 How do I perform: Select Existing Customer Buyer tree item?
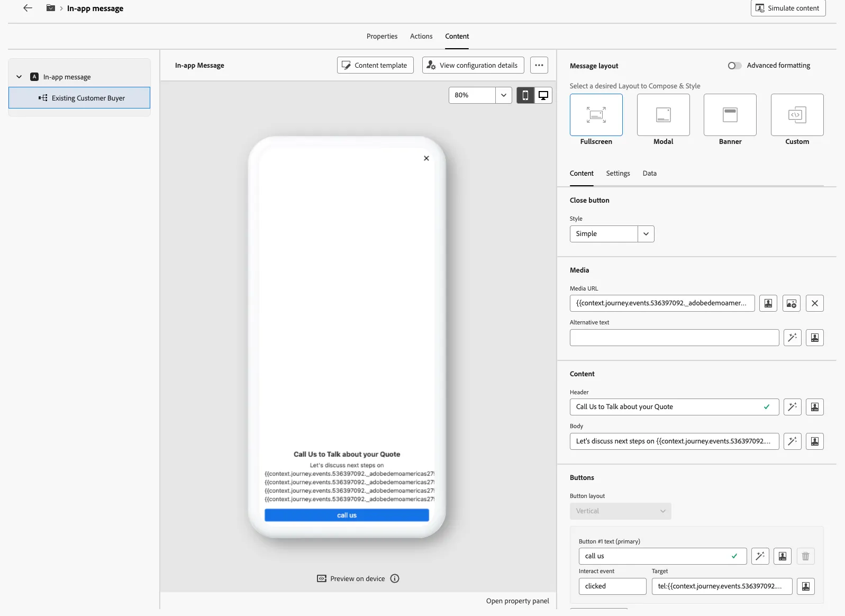[79, 98]
